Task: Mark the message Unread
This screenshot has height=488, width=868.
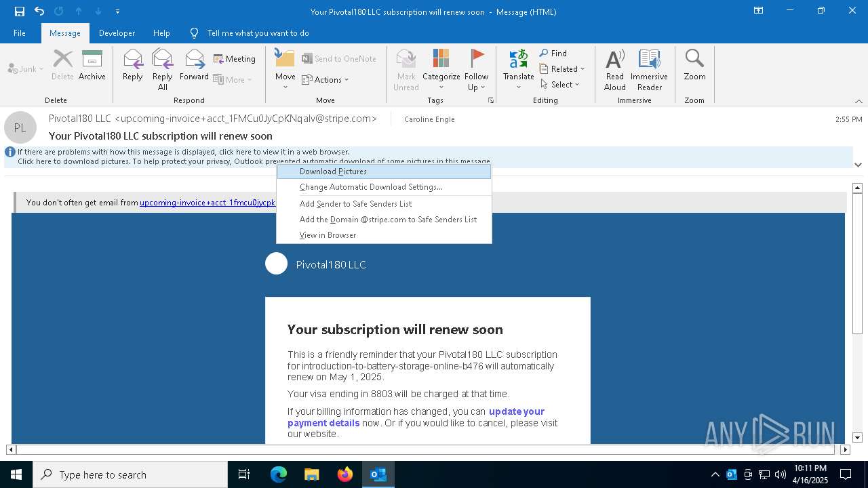Action: point(406,70)
